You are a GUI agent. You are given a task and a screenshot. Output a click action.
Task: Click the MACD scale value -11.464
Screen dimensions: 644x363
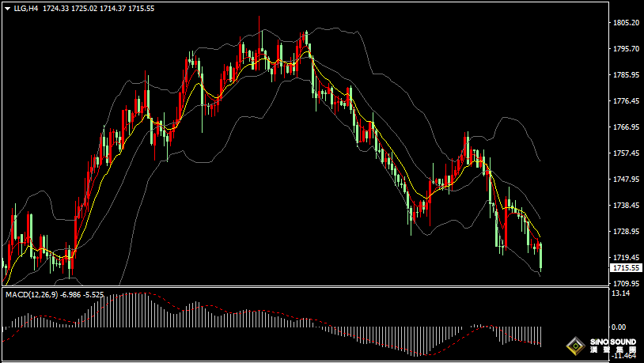point(624,357)
